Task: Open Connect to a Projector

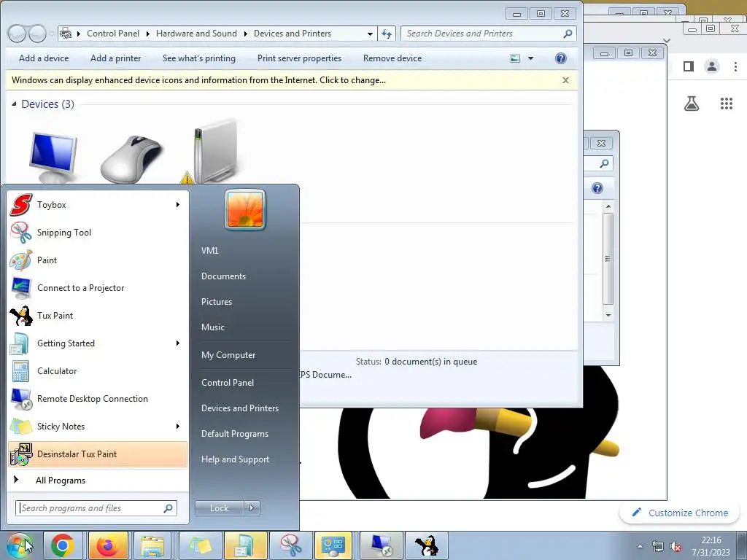Action: [98, 287]
